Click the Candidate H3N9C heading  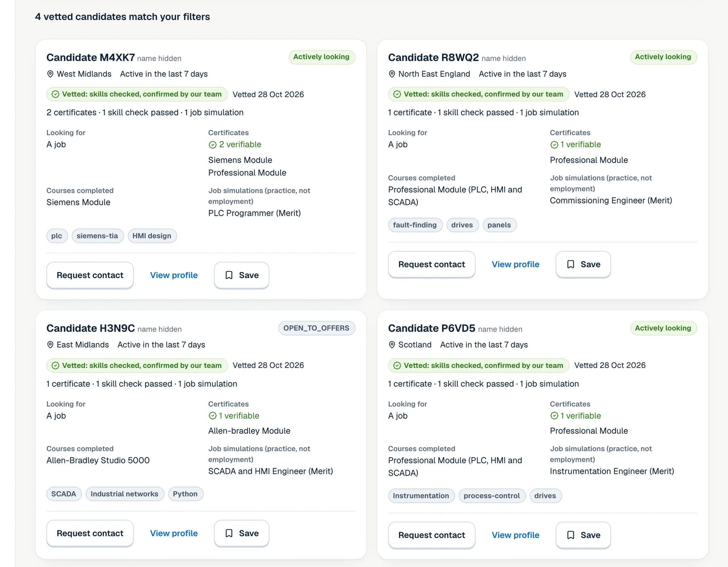coord(91,328)
